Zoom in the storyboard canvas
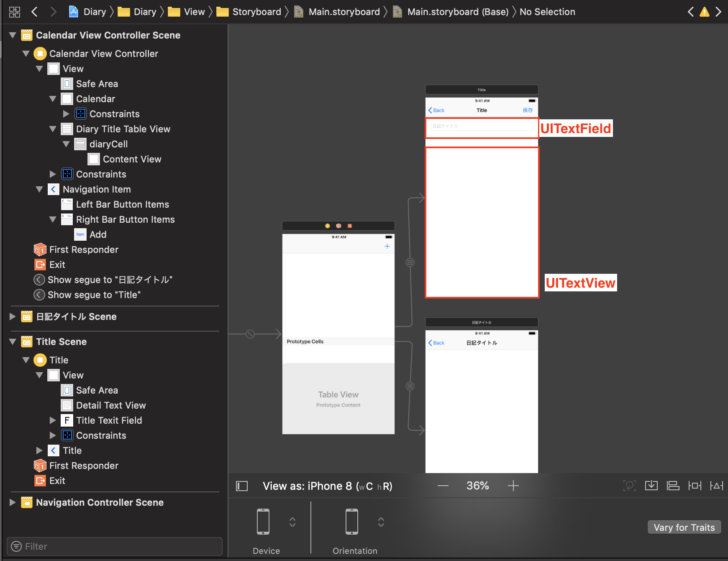Viewport: 728px width, 561px height. click(x=513, y=486)
